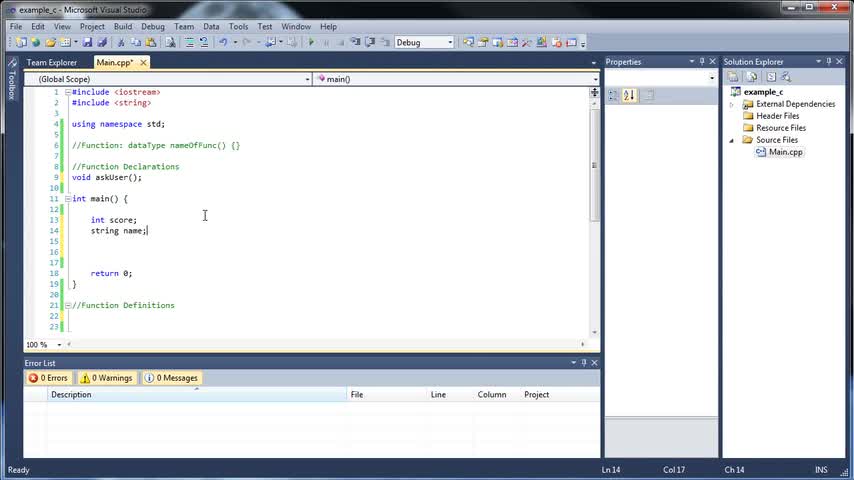Open the File menu
This screenshot has height=480, width=854.
click(16, 27)
